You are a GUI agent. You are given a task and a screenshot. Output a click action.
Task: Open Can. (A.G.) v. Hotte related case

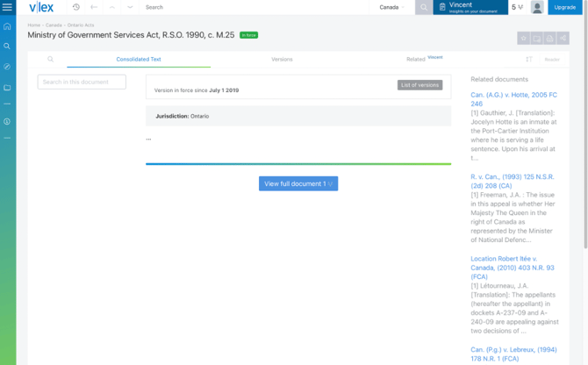(x=513, y=99)
